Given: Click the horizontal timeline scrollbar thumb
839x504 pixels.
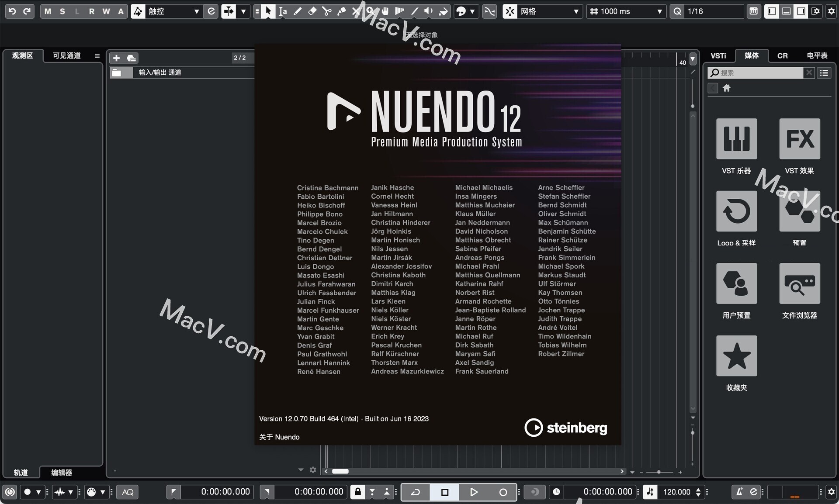Looking at the screenshot, I should pos(340,471).
